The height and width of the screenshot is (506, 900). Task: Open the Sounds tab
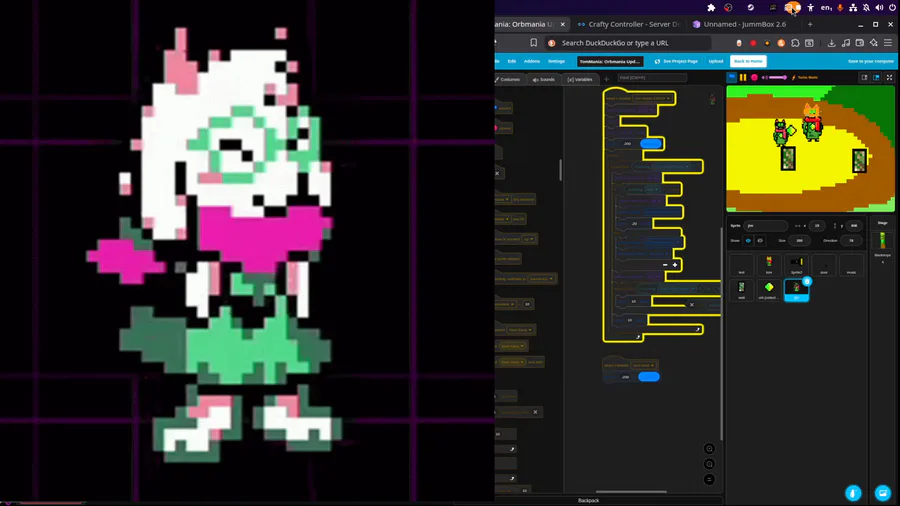coord(544,79)
